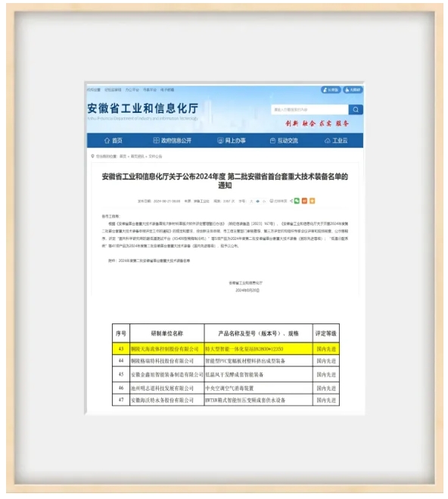The width and height of the screenshot is (448, 499).
Task: Click the 文件公告 breadcrumb link
Action: [155, 156]
